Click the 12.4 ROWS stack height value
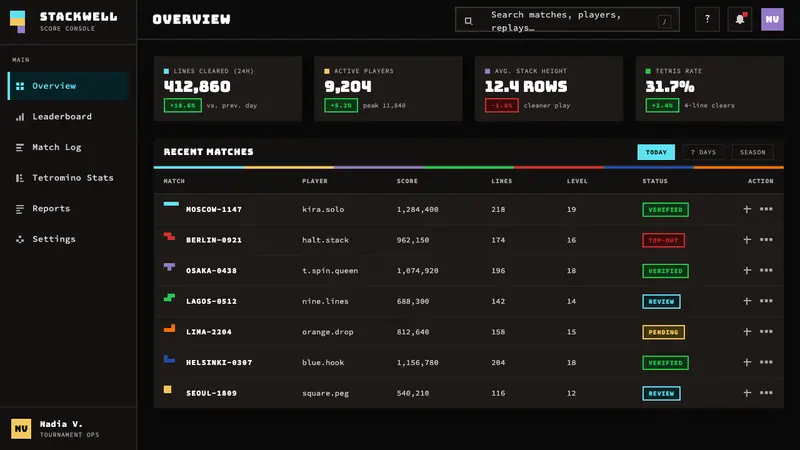 click(526, 87)
